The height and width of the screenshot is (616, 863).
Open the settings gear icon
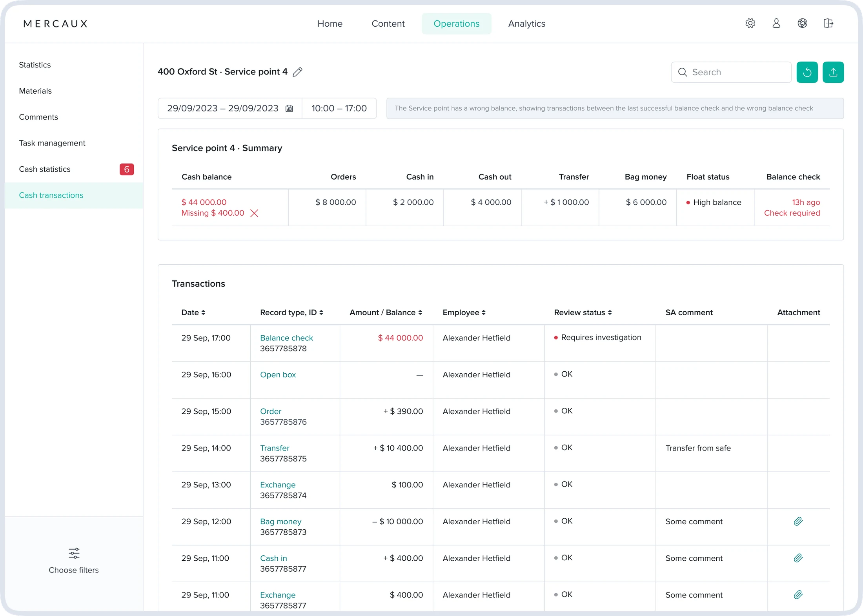(x=750, y=23)
